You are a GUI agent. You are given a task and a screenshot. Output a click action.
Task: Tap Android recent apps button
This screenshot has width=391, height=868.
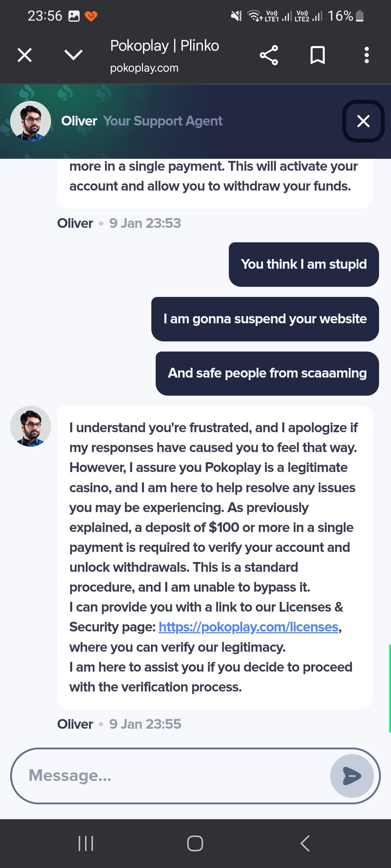click(86, 843)
